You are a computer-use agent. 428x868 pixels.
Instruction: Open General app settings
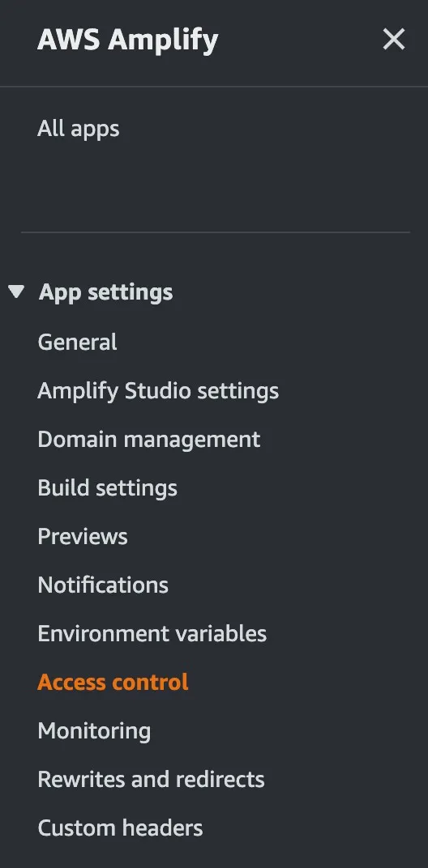pos(77,343)
